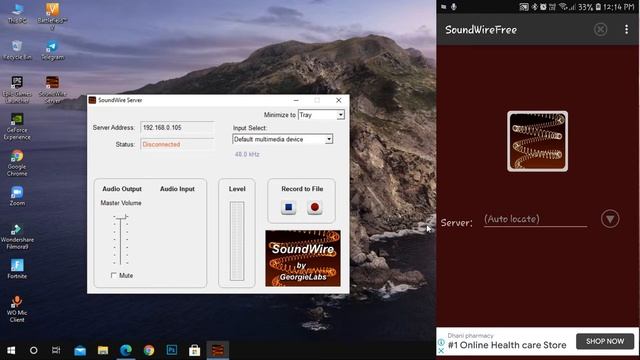This screenshot has height=360, width=640.
Task: Open Microsoft Edge from taskbar
Action: (x=126, y=350)
